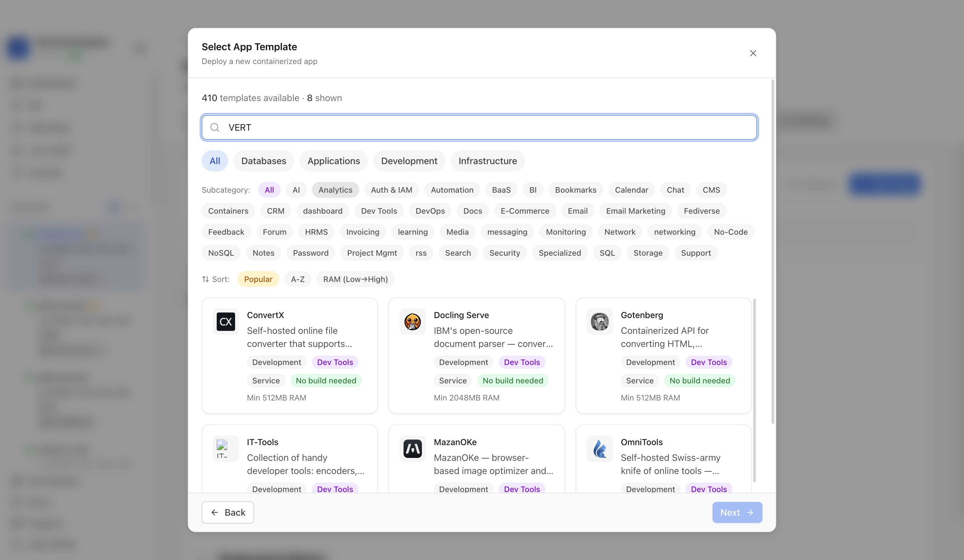Click the Docling Serve app icon
Image resolution: width=964 pixels, height=560 pixels.
point(412,321)
